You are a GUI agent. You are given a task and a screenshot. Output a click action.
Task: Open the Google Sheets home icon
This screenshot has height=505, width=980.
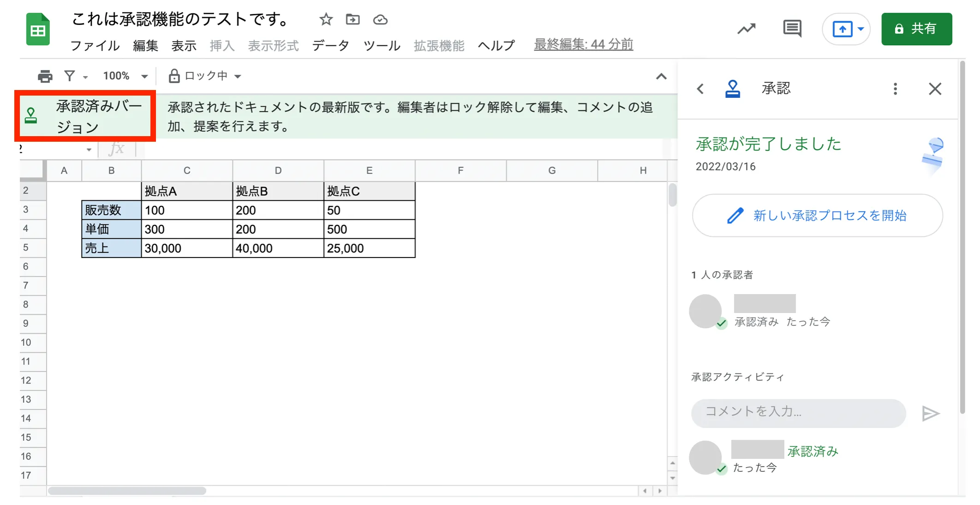(38, 29)
